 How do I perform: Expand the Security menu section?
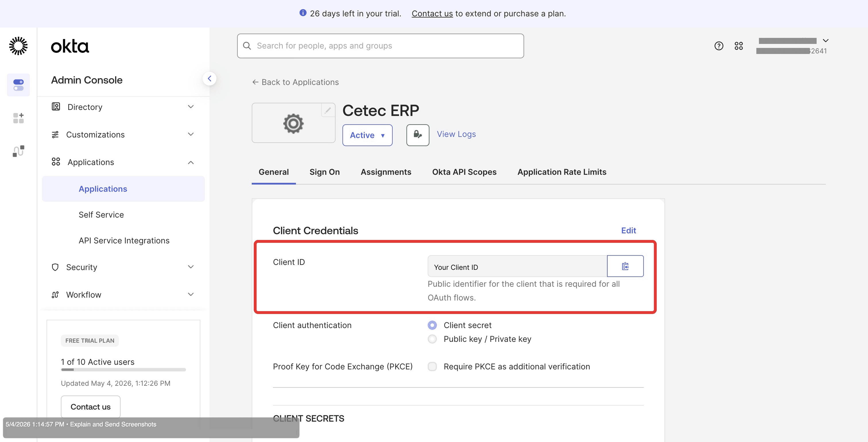click(x=191, y=267)
